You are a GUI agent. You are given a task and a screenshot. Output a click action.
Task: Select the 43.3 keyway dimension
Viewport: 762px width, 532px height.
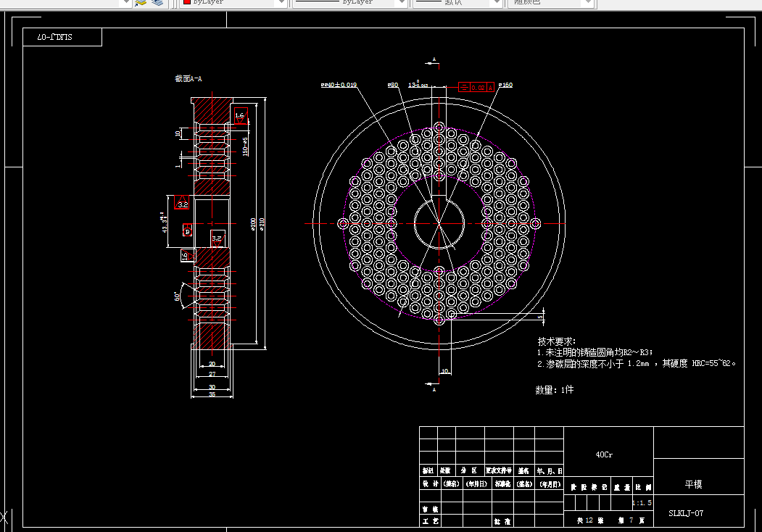(x=164, y=223)
